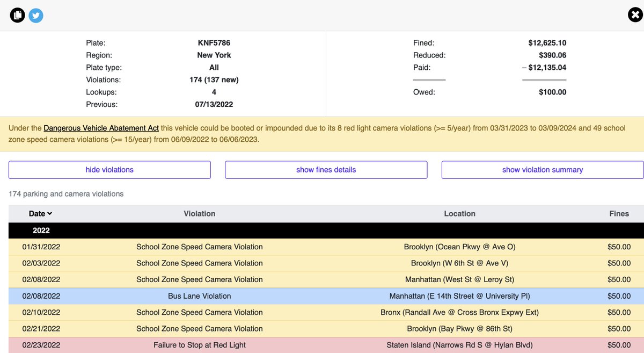
Task: Select the reduced amount $390.06
Action: coord(553,55)
